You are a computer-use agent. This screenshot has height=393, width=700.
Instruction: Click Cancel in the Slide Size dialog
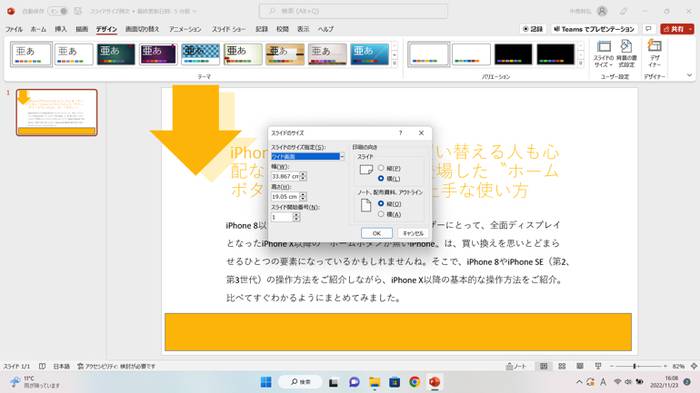(413, 233)
